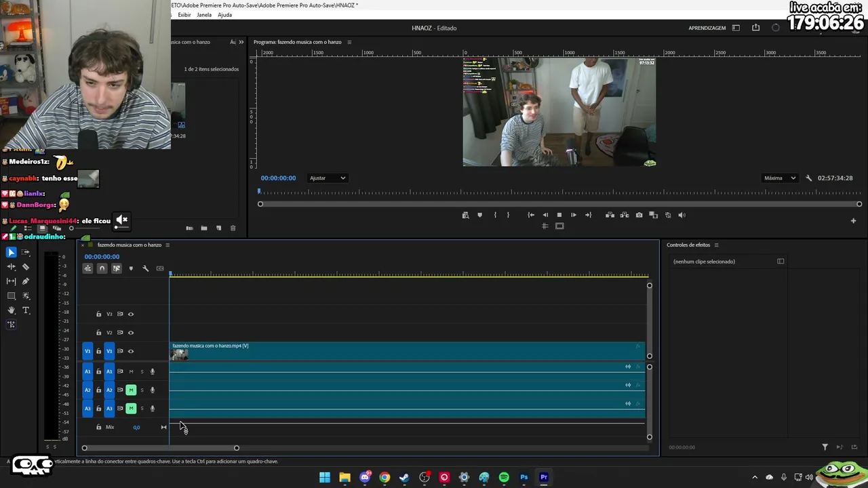Open Program monitor settings wrench

pyautogui.click(x=809, y=178)
